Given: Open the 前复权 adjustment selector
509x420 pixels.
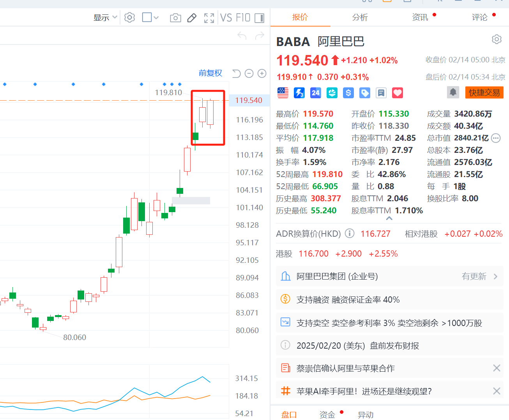Looking at the screenshot, I should (x=210, y=73).
